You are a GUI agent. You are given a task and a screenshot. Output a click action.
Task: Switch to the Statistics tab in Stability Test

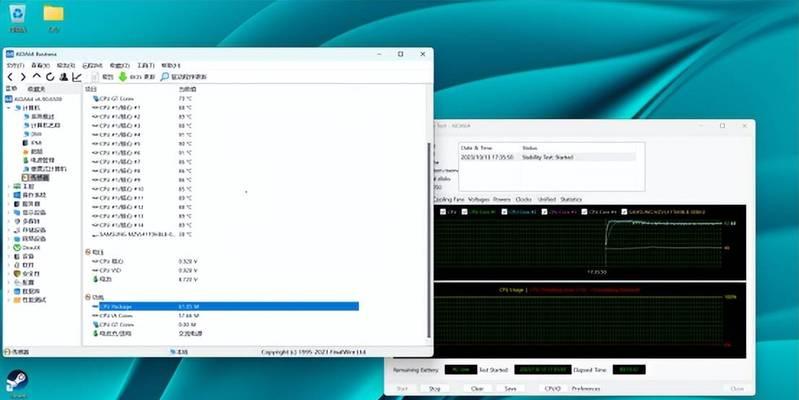(x=571, y=199)
